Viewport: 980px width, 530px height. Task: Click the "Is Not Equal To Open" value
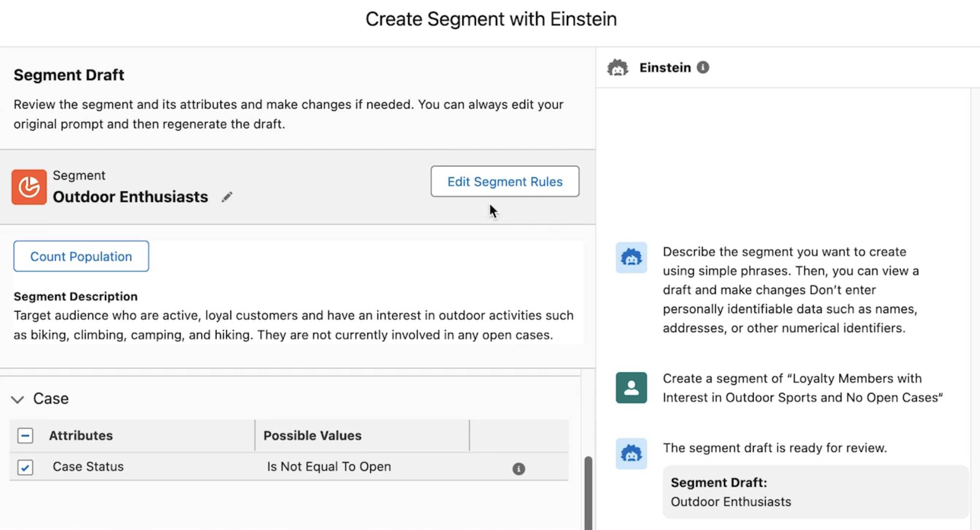[329, 466]
